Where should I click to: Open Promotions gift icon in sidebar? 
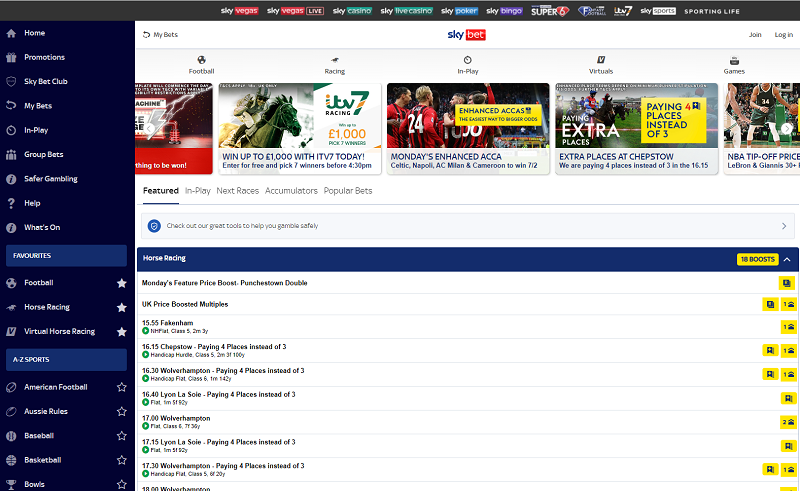tap(11, 57)
